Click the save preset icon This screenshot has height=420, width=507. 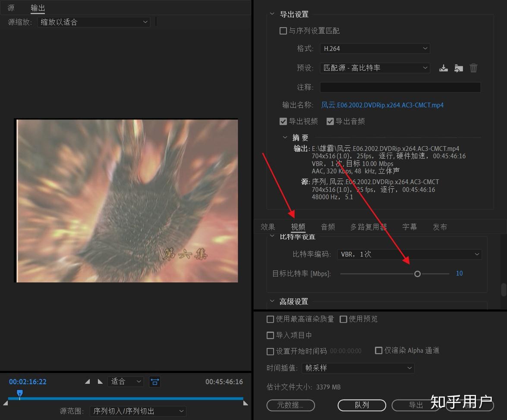[x=443, y=68]
